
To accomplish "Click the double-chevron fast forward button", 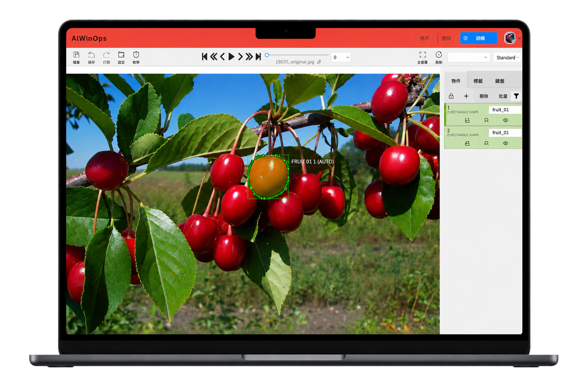I will point(249,57).
